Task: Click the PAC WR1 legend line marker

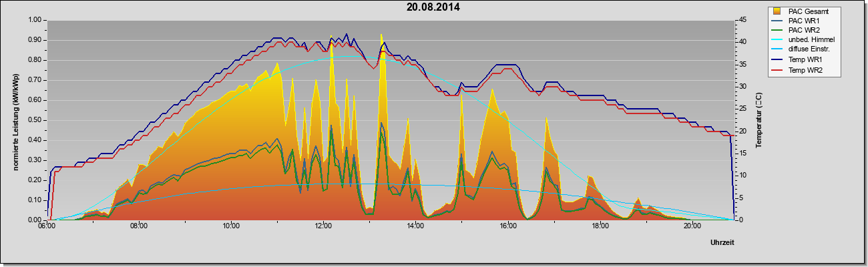Action: [777, 21]
